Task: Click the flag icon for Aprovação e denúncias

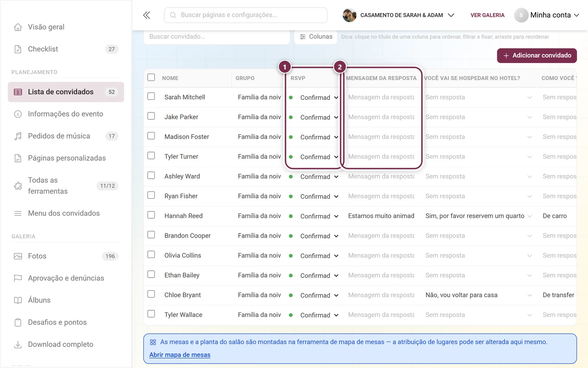Action: pos(18,278)
